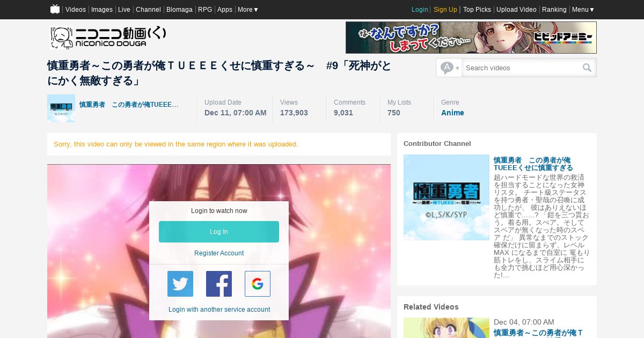Open Channel in the top navigation
Viewport: 644px width, 338px height.
[148, 10]
